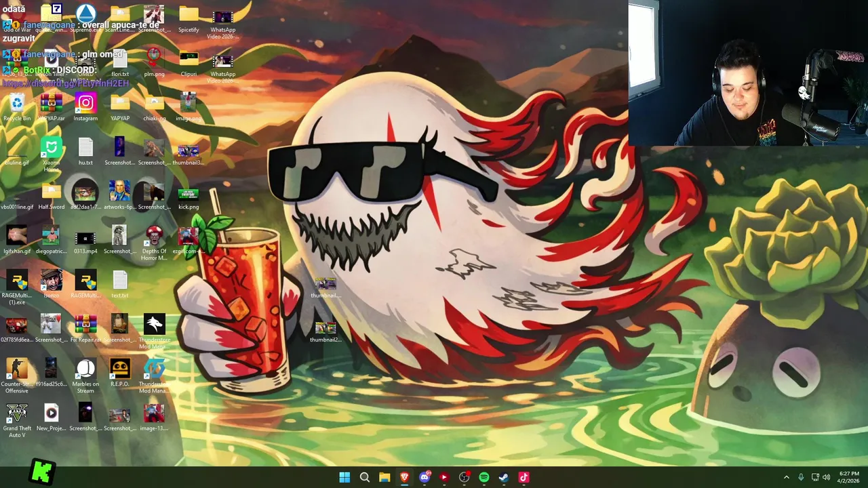Open the Clipuri folder
This screenshot has width=868, height=488.
tap(189, 63)
